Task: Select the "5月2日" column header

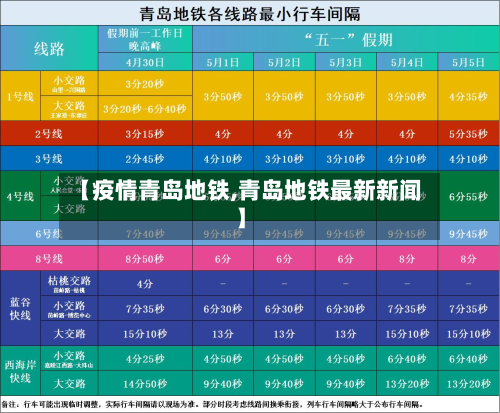Action: coord(284,62)
